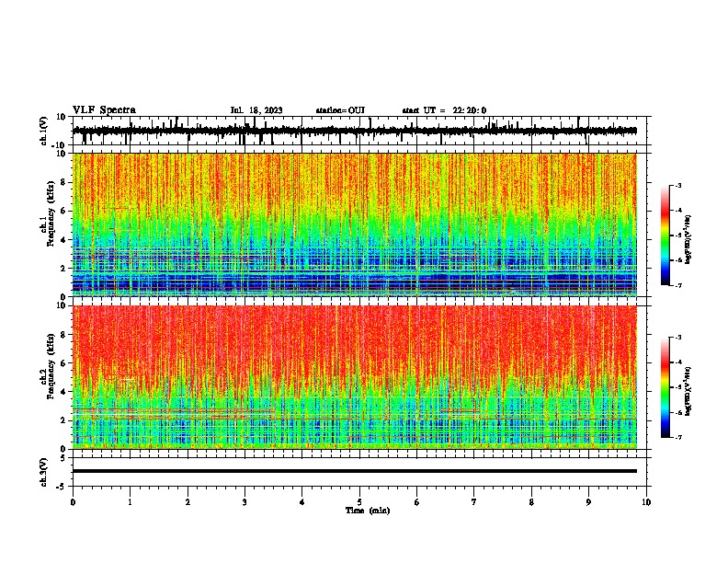Click the "4" tick on the time axis
728x563 pixels.
pos(301,502)
